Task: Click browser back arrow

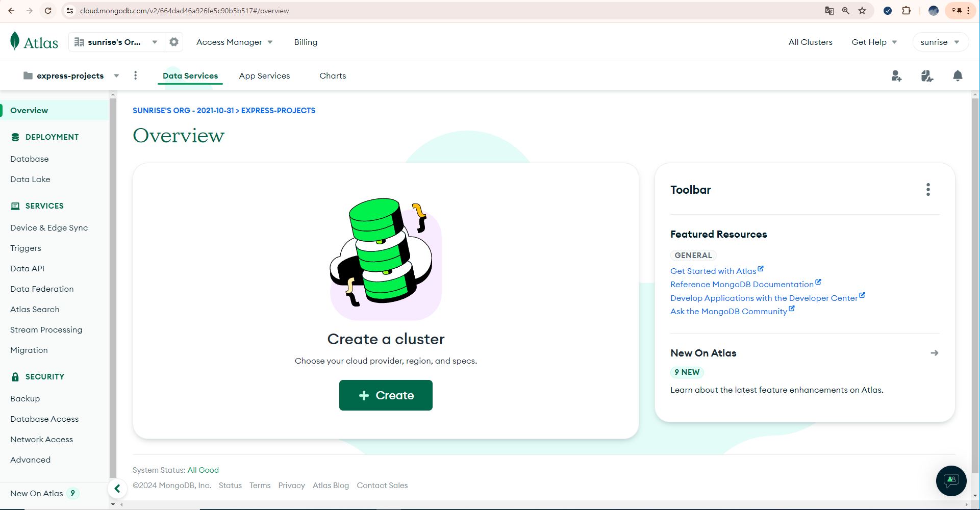Action: coord(11,10)
